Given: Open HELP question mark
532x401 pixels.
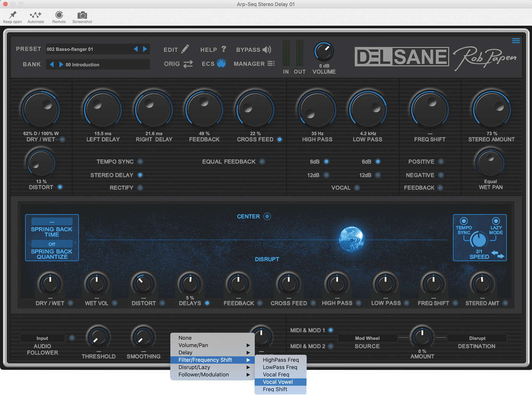Looking at the screenshot, I should click(224, 49).
